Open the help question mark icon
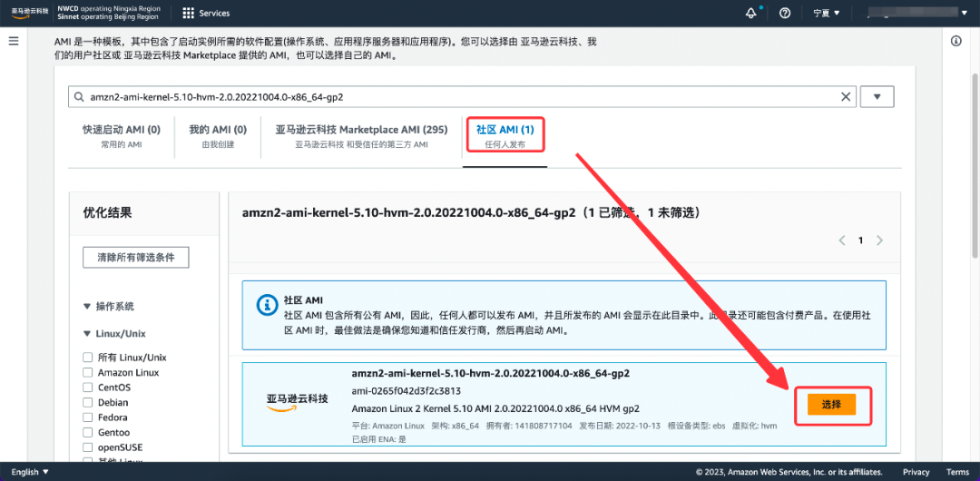 pyautogui.click(x=785, y=13)
